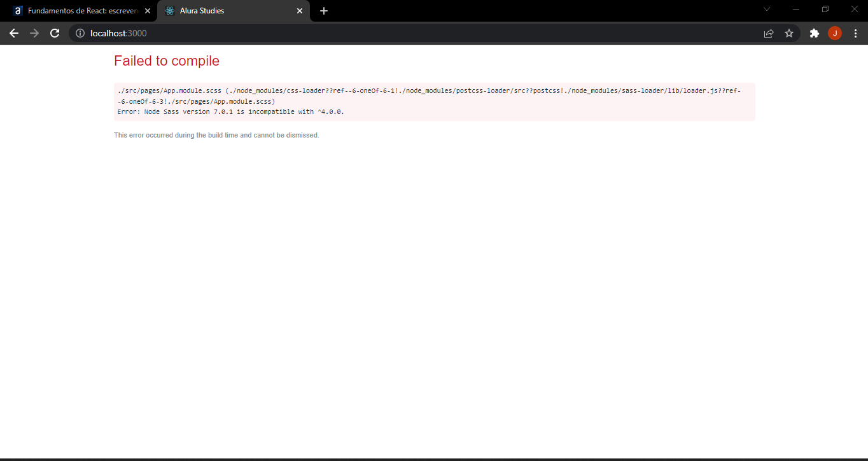Open the Extensions puzzle icon
Image resolution: width=868 pixels, height=461 pixels.
814,33
